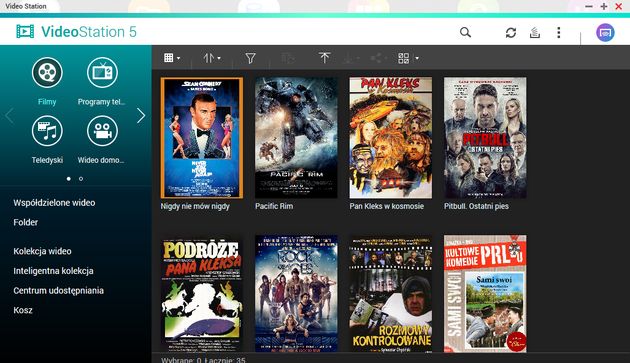This screenshot has width=630, height=363.
Task: Open the Teledyski music video icon
Action: 47,131
